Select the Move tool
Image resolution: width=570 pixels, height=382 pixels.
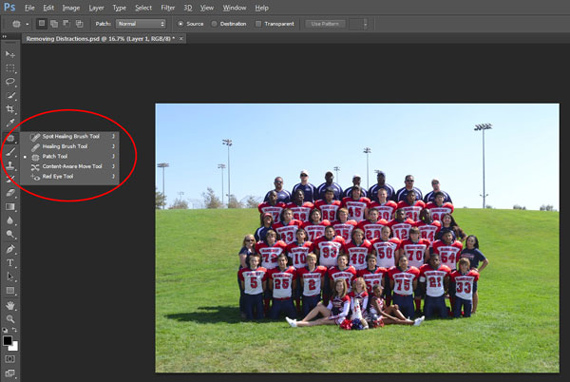pos(10,54)
